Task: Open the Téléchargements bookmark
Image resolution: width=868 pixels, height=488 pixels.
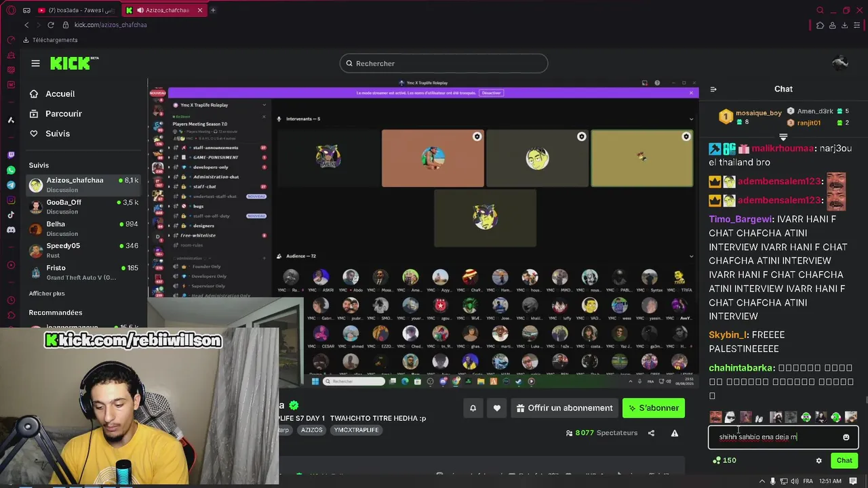Action: (50, 40)
